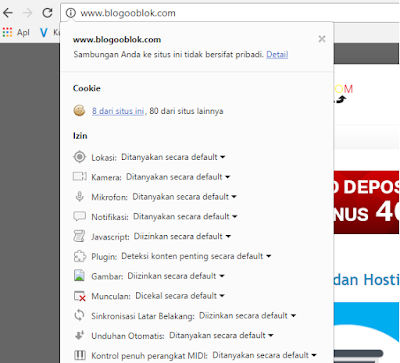Viewport: 400px width, 363px height.
Task: Open Gambar permission dropdown
Action: 176,276
